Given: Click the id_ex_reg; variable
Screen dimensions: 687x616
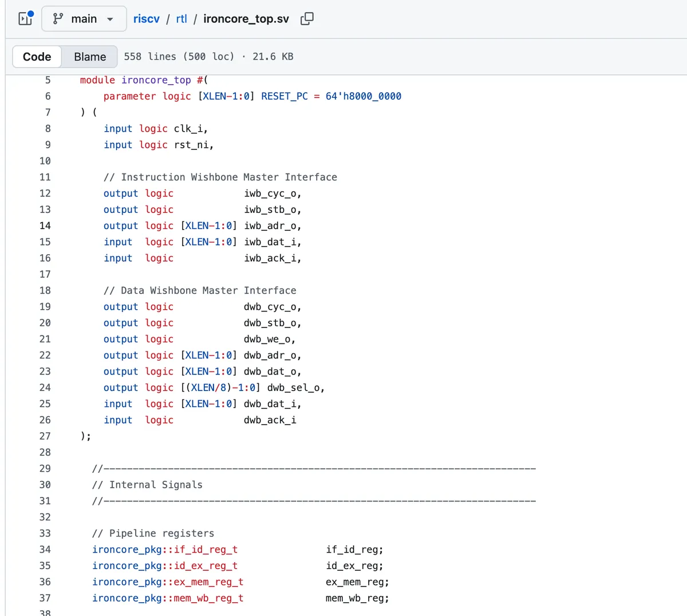Looking at the screenshot, I should tap(354, 566).
